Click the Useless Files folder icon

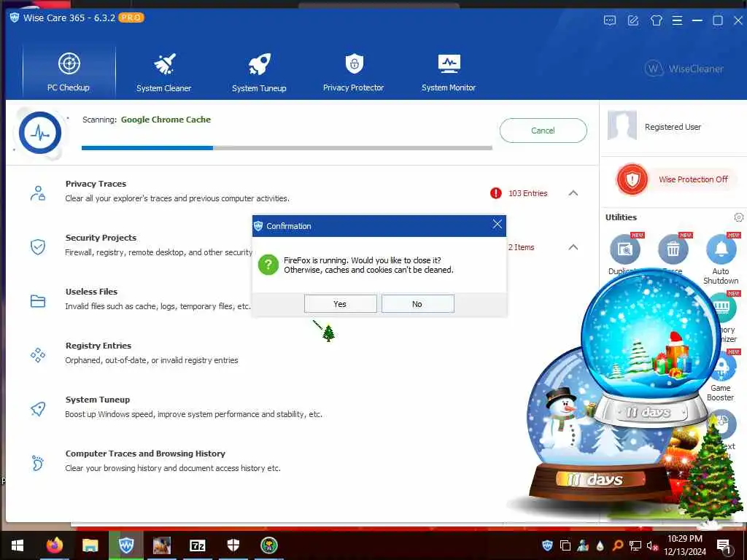[38, 301]
